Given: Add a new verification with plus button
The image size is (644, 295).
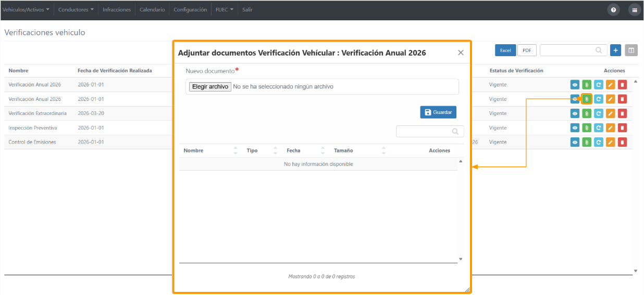Looking at the screenshot, I should coord(615,50).
